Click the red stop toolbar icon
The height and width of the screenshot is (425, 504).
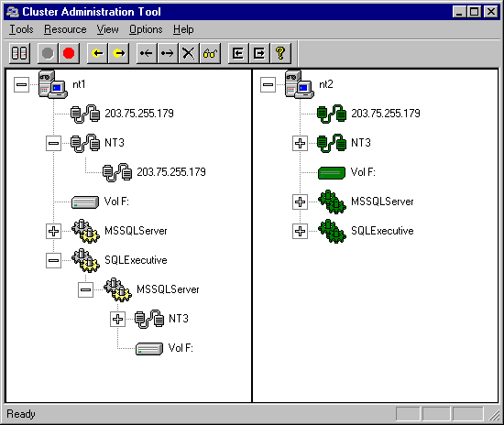pos(69,53)
